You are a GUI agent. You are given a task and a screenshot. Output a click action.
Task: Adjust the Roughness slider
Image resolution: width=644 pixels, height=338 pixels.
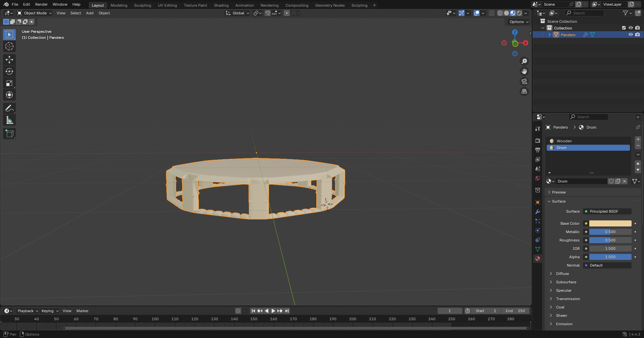610,240
